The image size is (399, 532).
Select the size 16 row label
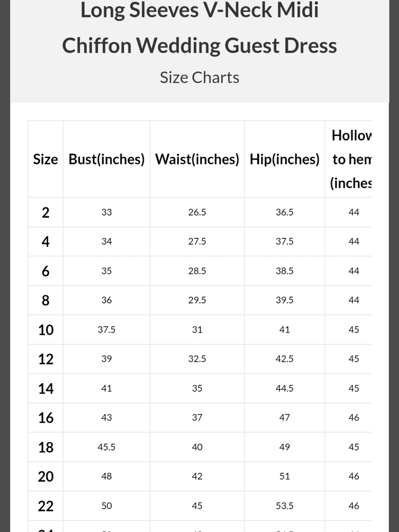tap(45, 417)
